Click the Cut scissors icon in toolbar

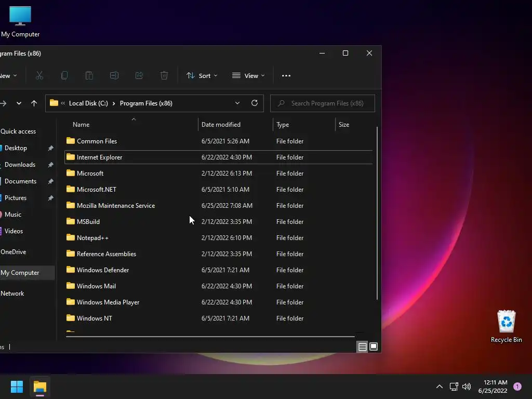tap(39, 75)
